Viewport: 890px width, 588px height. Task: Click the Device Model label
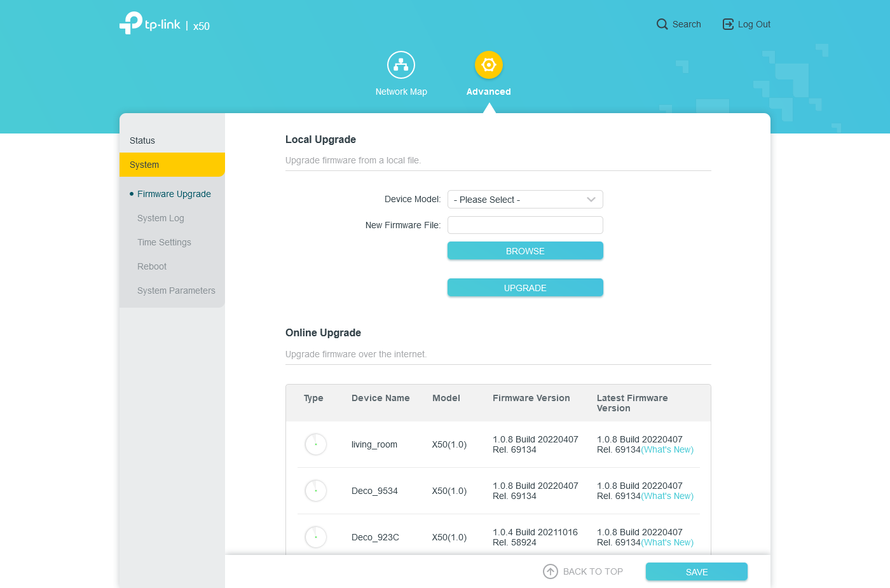(413, 199)
